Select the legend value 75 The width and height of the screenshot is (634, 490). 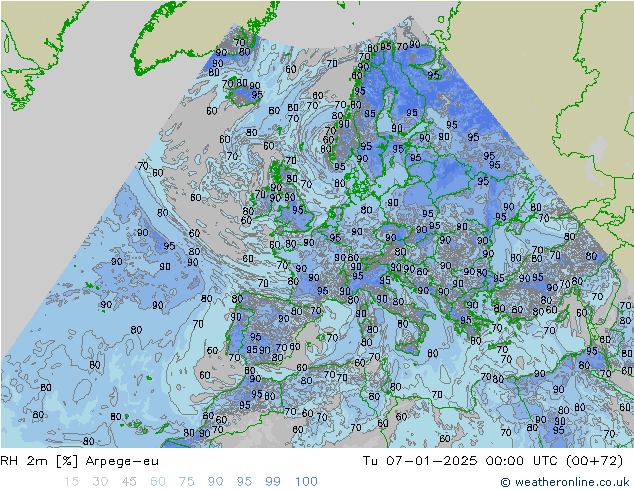(x=186, y=482)
